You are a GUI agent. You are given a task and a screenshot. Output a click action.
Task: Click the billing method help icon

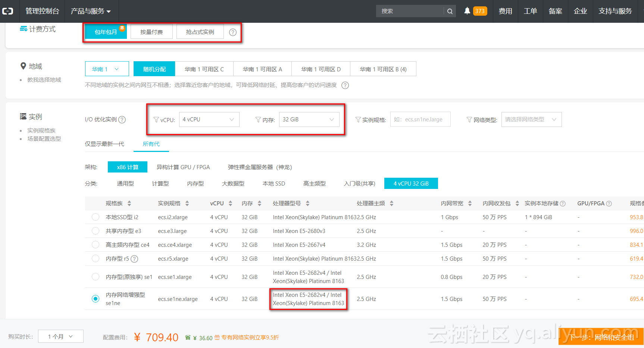click(x=233, y=32)
